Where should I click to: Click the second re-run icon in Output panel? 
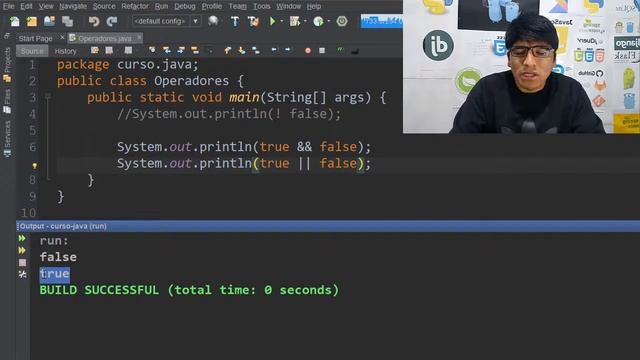[x=22, y=250]
